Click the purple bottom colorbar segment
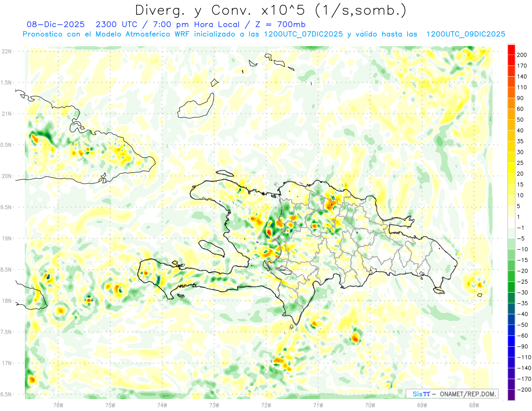Screen dimensions: 532x411 pyautogui.click(x=511, y=395)
